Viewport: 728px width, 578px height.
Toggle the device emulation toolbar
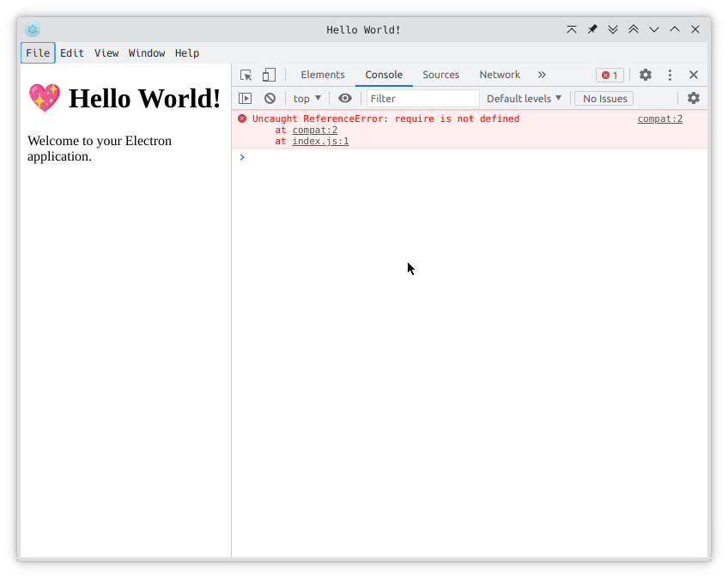coord(269,75)
